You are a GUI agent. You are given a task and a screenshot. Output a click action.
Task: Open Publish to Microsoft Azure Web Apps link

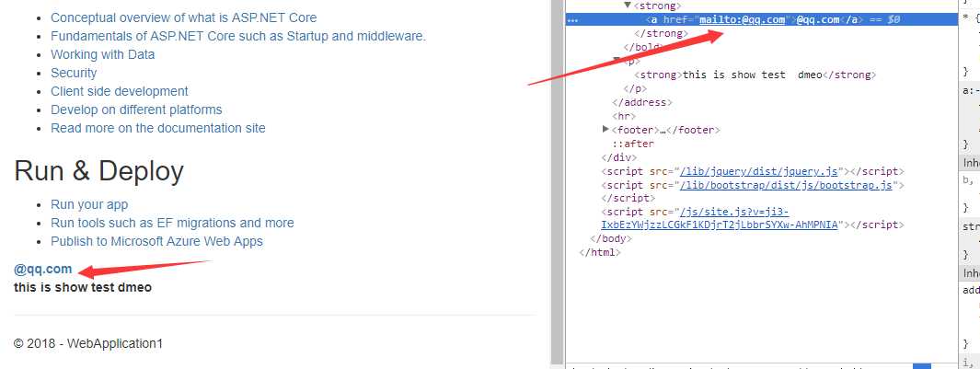156,241
